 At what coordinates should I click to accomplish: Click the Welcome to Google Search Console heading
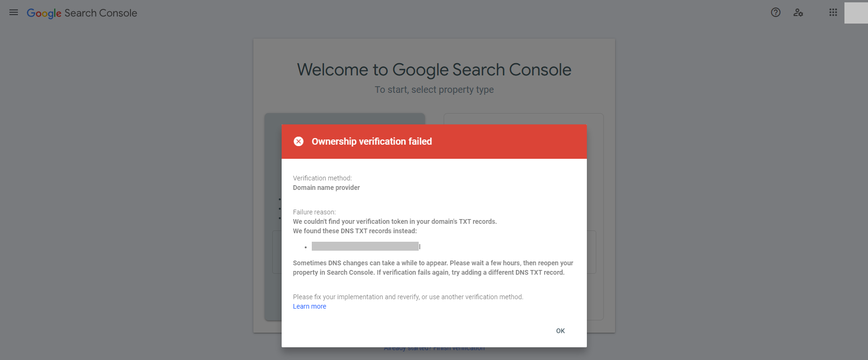(x=434, y=69)
